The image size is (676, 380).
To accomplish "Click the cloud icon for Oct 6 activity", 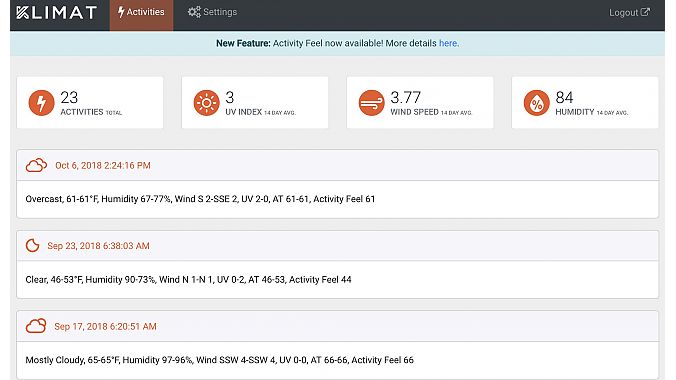I will (36, 165).
